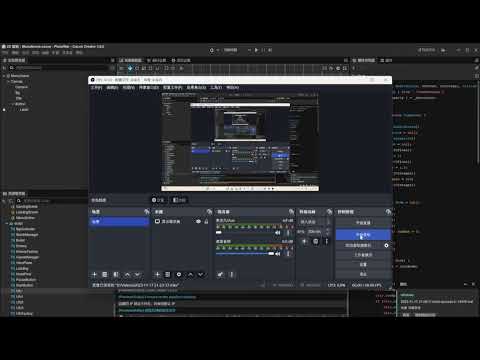This screenshot has width=480, height=360.
Task: Open scene filters icon in OBS scenes panel
Action: pos(116,274)
